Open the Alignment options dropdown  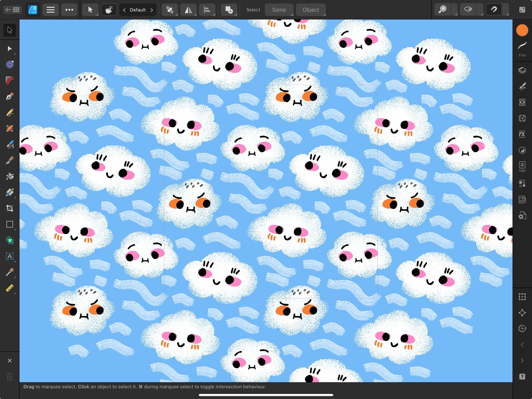coord(207,10)
